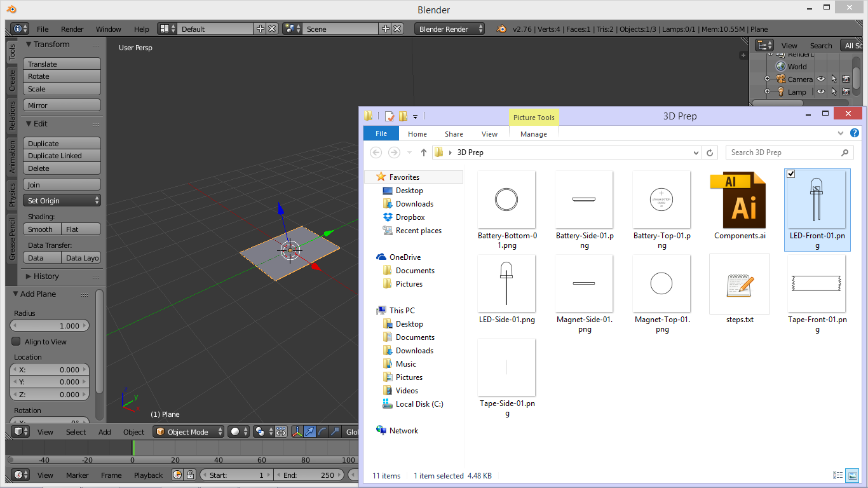Click the Location X value field
Screen dimensions: 868x488
[50, 369]
